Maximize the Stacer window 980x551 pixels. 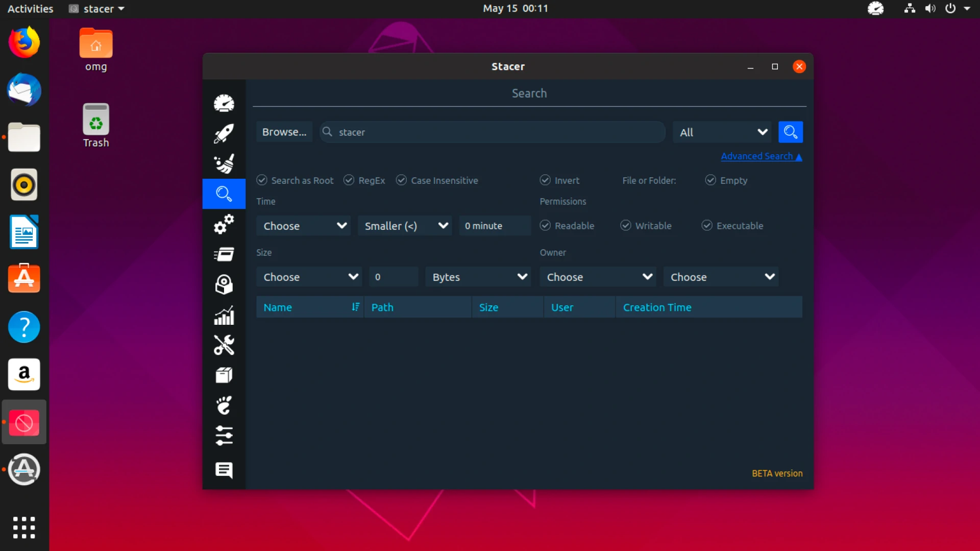pyautogui.click(x=775, y=66)
